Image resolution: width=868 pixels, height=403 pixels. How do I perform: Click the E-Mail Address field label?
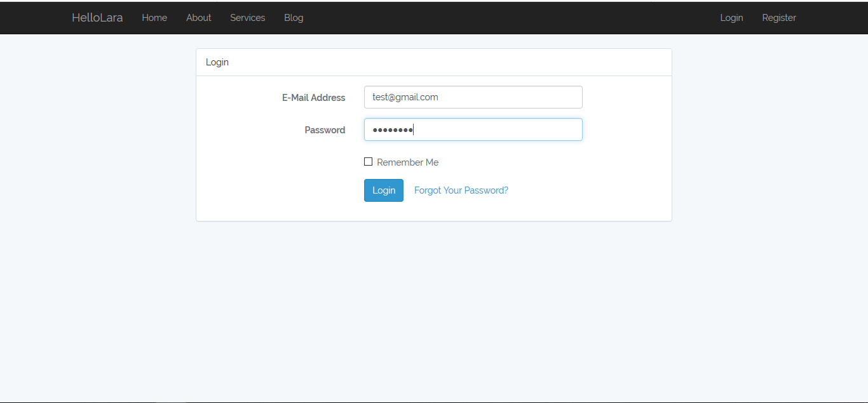314,98
